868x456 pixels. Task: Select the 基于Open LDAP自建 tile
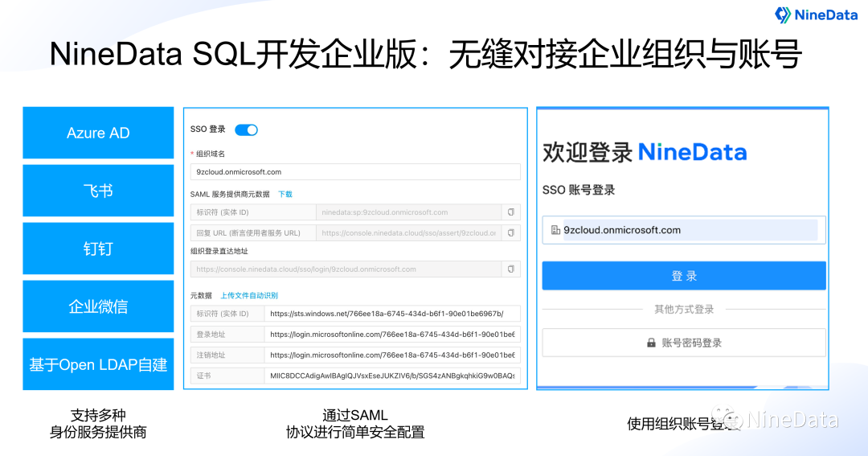pyautogui.click(x=98, y=364)
